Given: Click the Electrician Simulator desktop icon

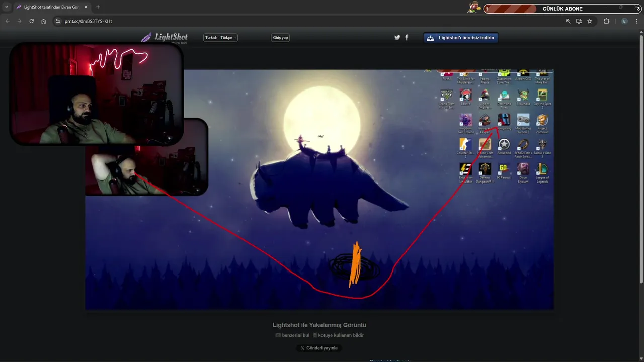Looking at the screenshot, I should point(466,173).
